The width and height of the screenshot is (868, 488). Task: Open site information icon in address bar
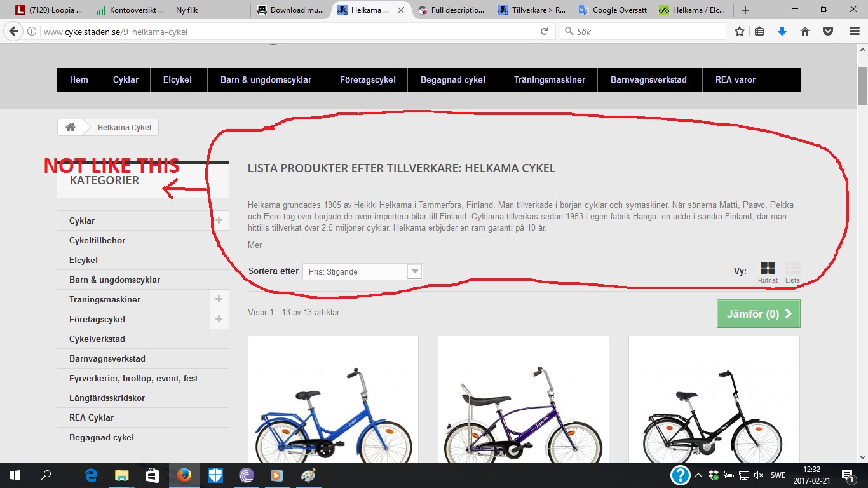click(x=32, y=32)
